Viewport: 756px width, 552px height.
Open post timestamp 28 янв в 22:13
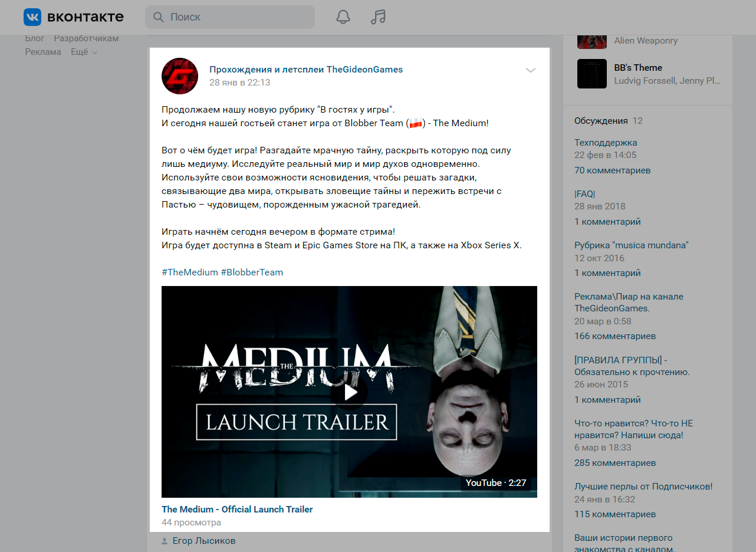point(239,83)
